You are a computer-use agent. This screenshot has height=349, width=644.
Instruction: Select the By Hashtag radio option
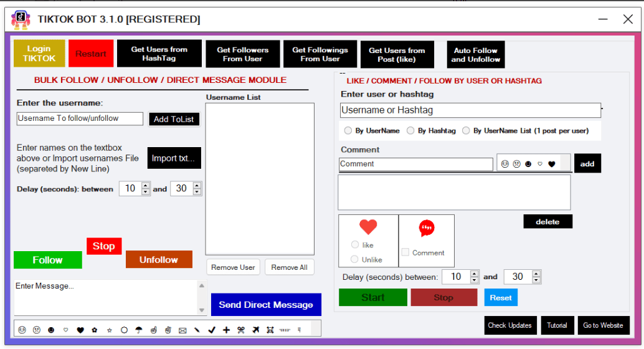pyautogui.click(x=410, y=131)
